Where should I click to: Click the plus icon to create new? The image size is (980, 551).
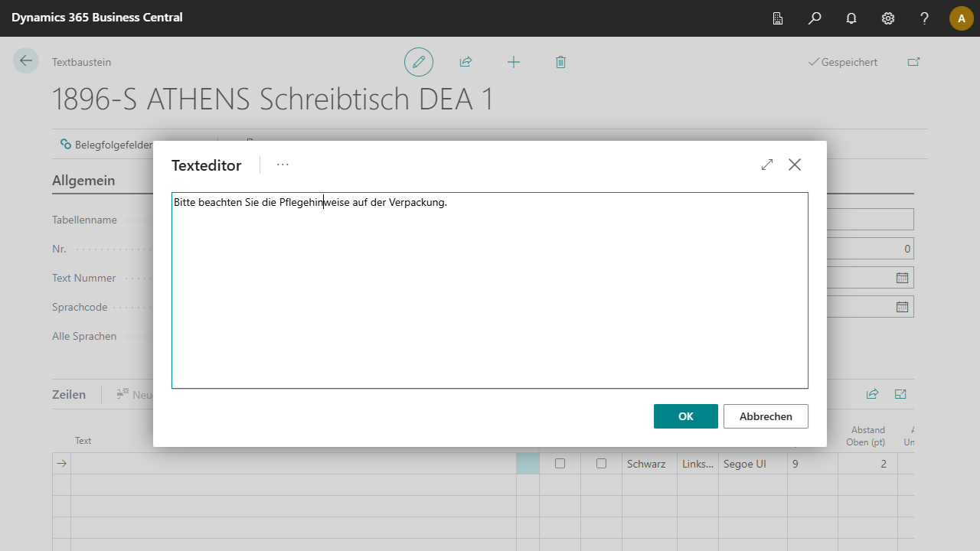point(514,62)
